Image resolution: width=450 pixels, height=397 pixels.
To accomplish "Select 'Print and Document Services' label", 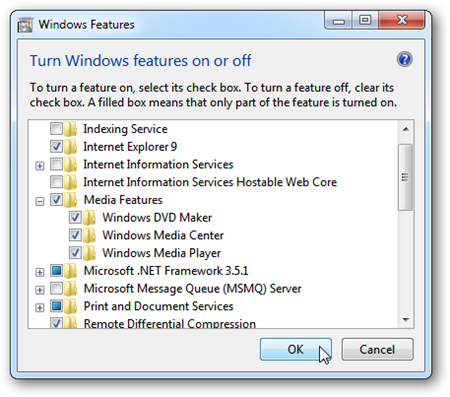I will click(x=158, y=306).
